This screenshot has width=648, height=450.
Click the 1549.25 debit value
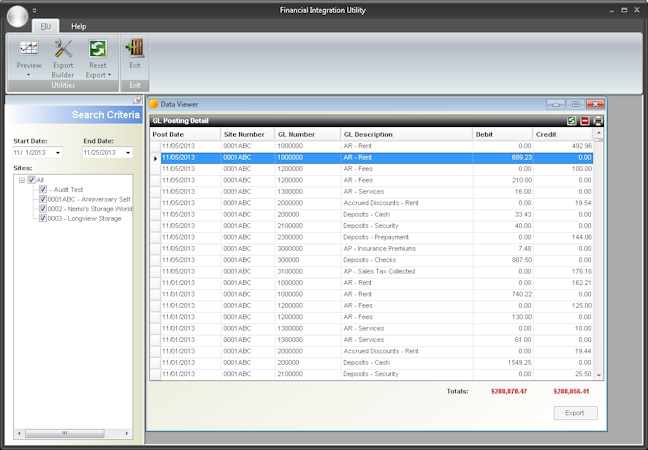[519, 362]
